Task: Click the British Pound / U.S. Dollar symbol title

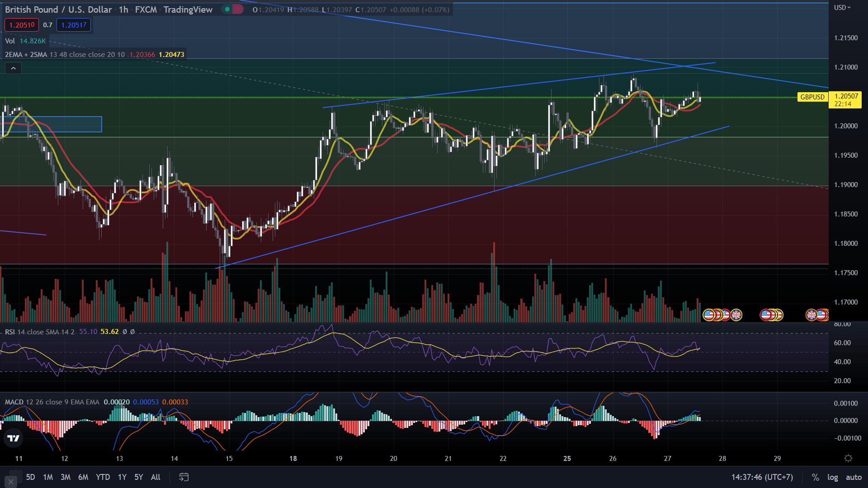Action: 58,9
